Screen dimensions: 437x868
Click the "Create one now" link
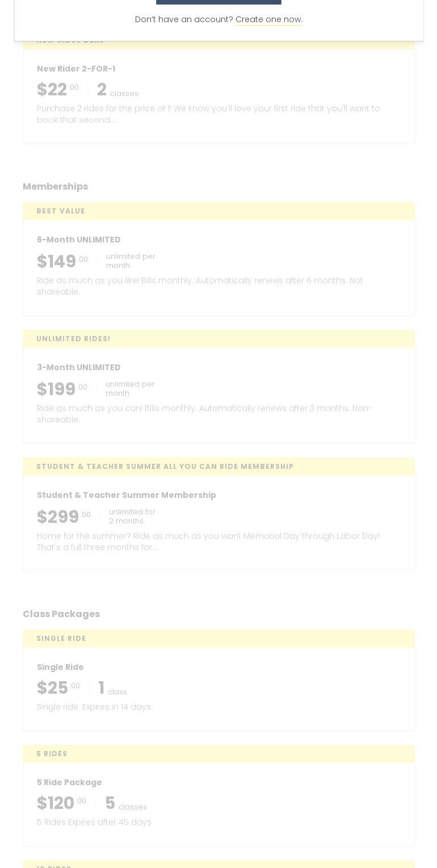[268, 19]
